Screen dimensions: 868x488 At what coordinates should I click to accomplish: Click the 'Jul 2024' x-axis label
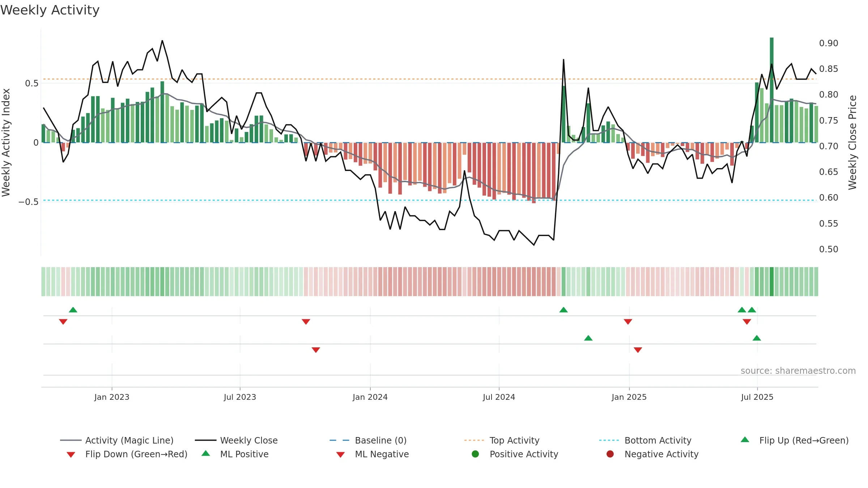[x=499, y=397]
